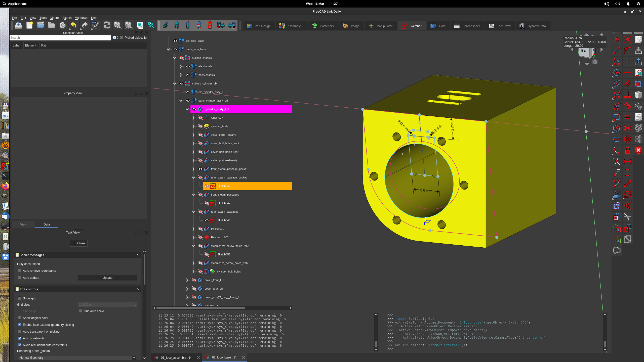Create a point with the Sketcher point tool

pyautogui.click(x=617, y=39)
